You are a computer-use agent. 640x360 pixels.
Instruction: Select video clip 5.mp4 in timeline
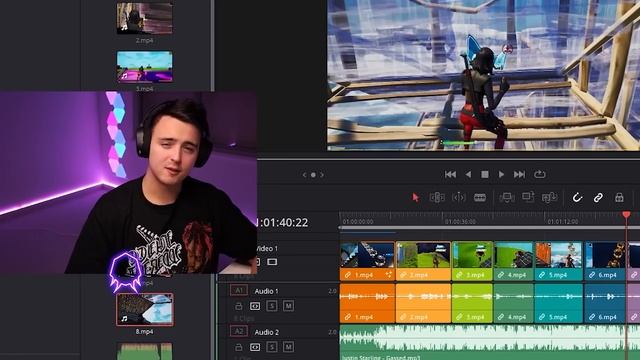pyautogui.click(x=559, y=261)
